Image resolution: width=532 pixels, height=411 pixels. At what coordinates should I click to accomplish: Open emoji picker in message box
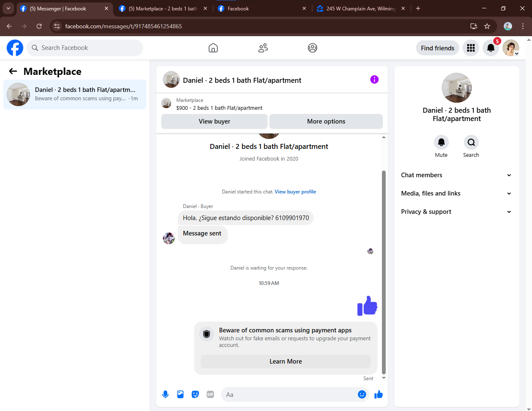point(362,394)
